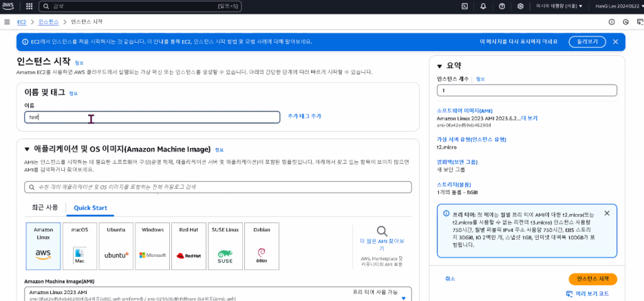Click the magnifier icon to browse more AMIs
The width and height of the screenshot is (644, 301).
point(382,231)
